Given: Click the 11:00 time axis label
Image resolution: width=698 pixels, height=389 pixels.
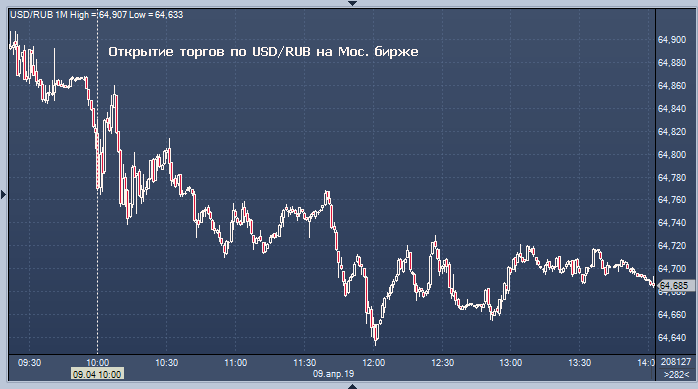Looking at the screenshot, I should pyautogui.click(x=235, y=363).
